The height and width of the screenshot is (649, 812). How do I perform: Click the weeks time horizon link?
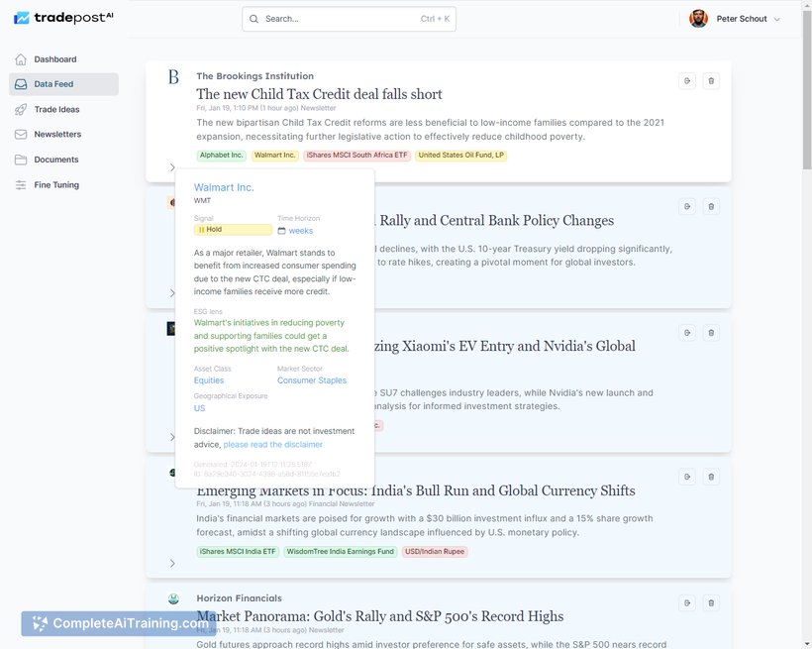[301, 231]
